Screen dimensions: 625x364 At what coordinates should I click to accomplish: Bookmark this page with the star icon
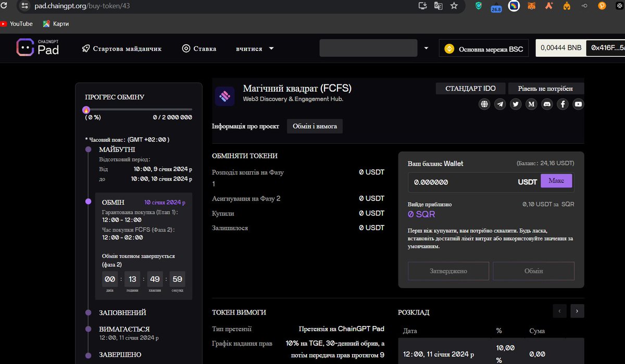point(454,6)
